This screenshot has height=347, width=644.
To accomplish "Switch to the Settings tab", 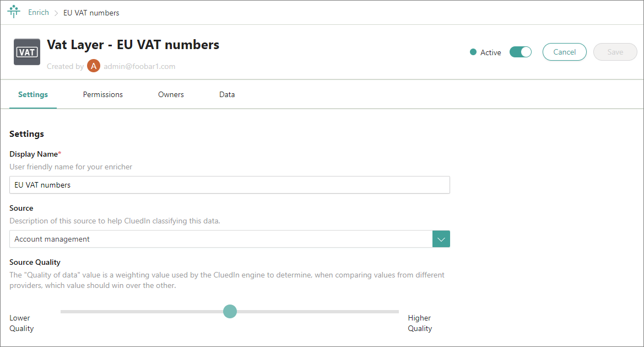I will tap(33, 94).
